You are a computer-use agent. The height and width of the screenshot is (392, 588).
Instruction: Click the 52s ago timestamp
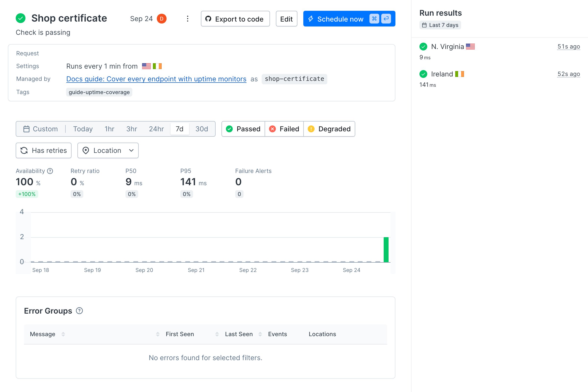coord(568,74)
